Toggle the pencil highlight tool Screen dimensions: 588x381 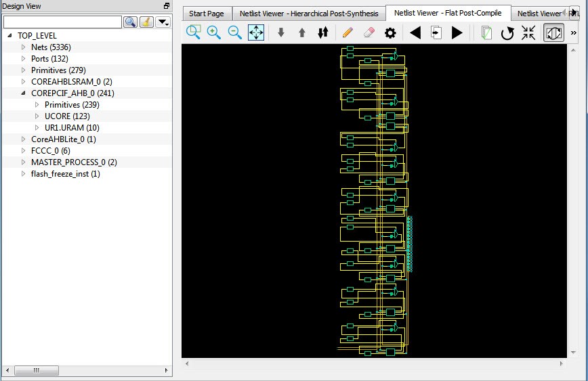tap(348, 32)
